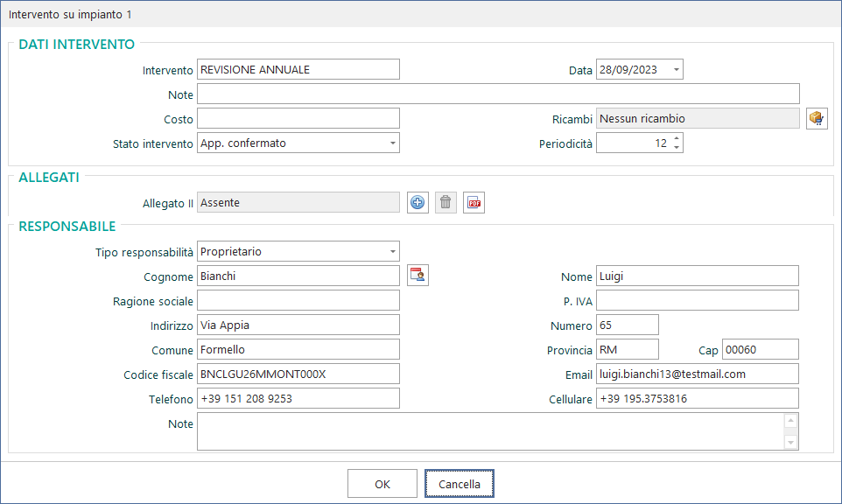The width and height of the screenshot is (842, 504).
Task: Click the Cellulare number field
Action: coord(697,399)
